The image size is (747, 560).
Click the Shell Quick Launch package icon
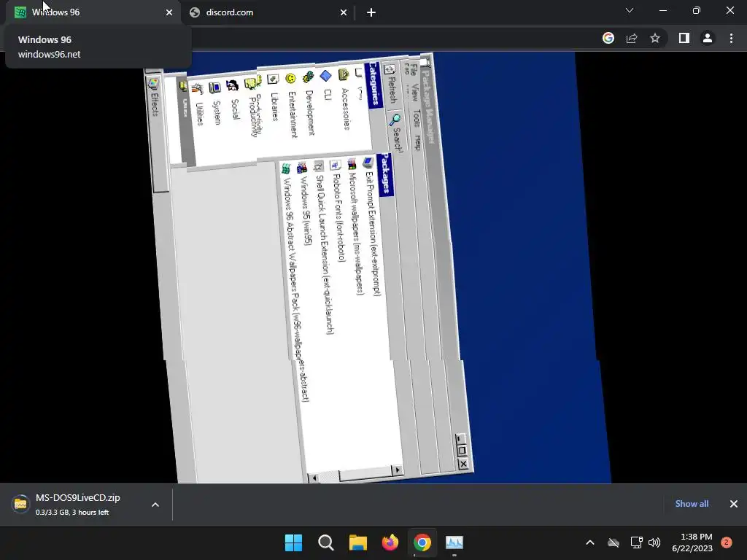click(x=319, y=166)
